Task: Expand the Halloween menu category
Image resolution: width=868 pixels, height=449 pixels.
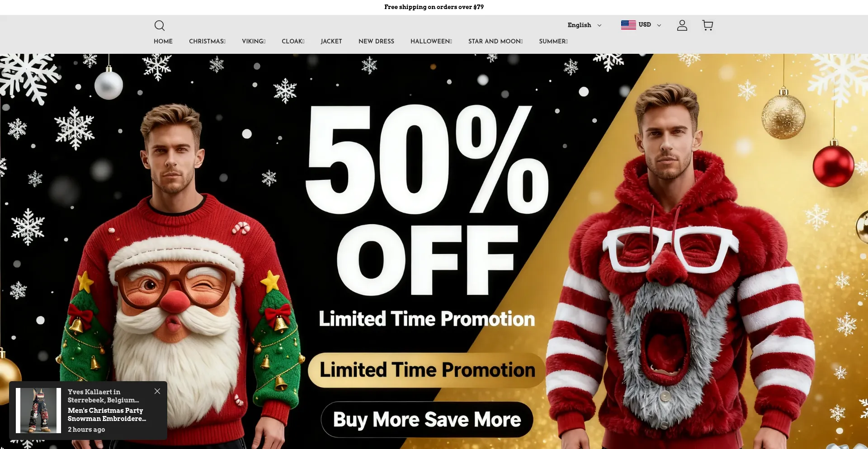Action: 431,41
